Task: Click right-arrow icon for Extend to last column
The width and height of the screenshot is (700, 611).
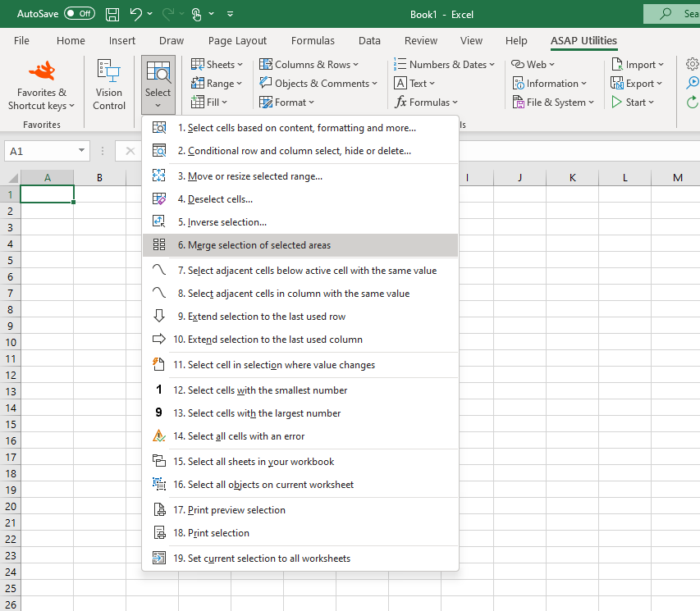Action: (159, 339)
